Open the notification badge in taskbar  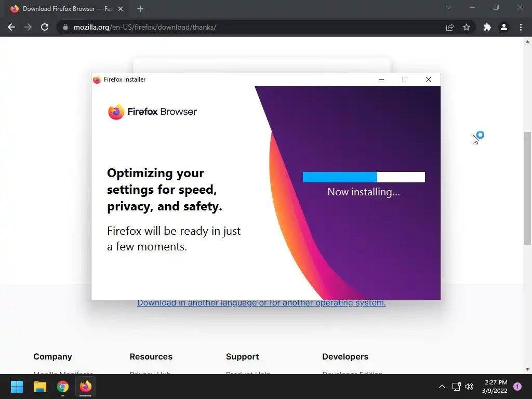tap(517, 387)
